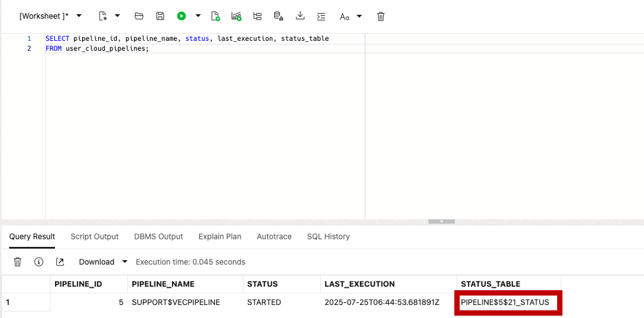Save the worksheet with the floppy icon

point(160,16)
